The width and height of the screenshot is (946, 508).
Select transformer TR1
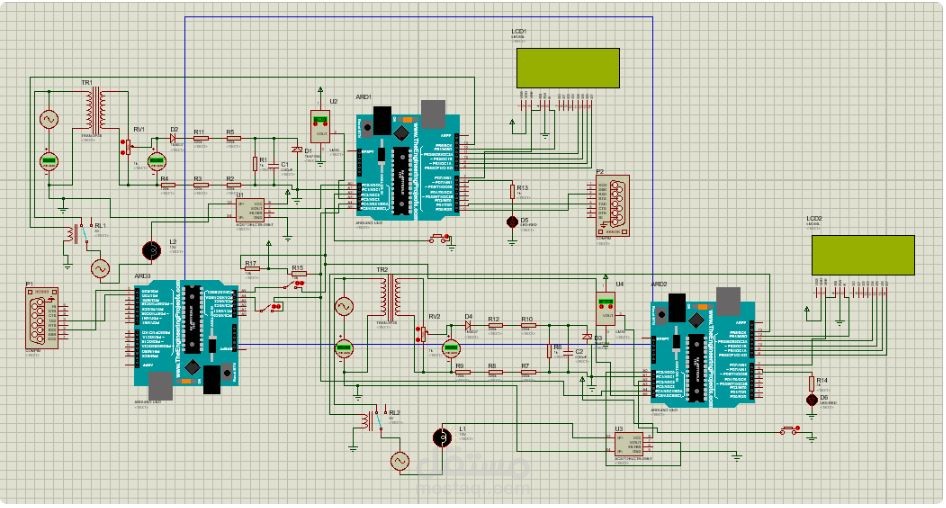coord(94,111)
